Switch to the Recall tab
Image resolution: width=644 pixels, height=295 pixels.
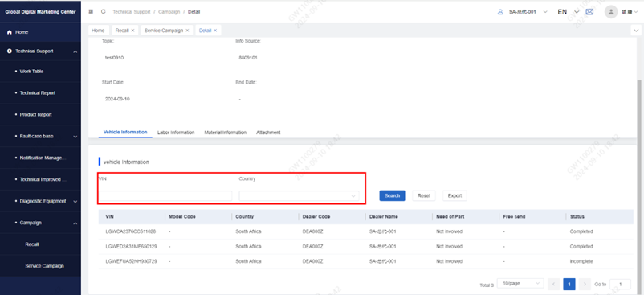(122, 31)
